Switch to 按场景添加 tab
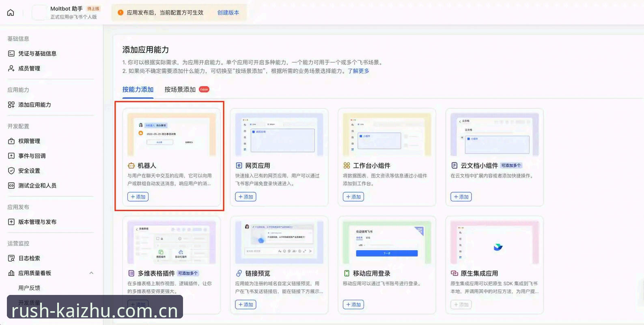Image resolution: width=644 pixels, height=325 pixels. click(x=180, y=89)
